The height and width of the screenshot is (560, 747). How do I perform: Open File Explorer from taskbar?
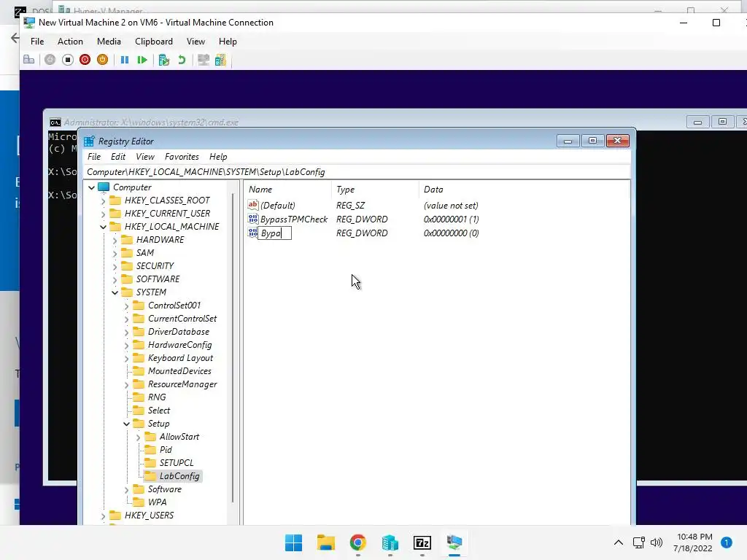pos(326,542)
